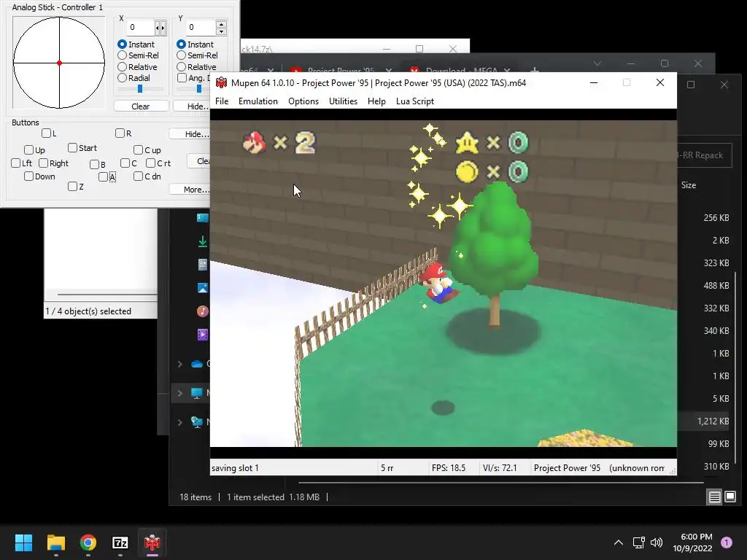This screenshot has height=560, width=747.
Task: Expand the This PC tree node
Action: pyautogui.click(x=180, y=393)
